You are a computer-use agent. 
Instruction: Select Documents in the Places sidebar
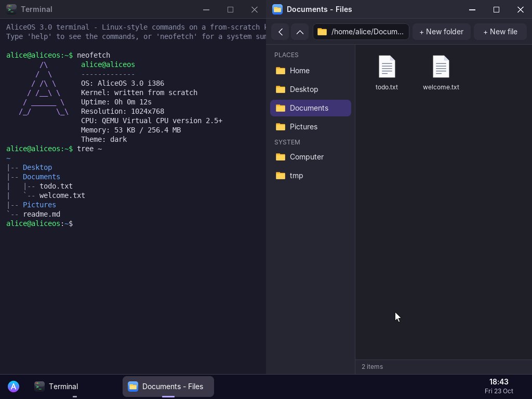(x=311, y=108)
